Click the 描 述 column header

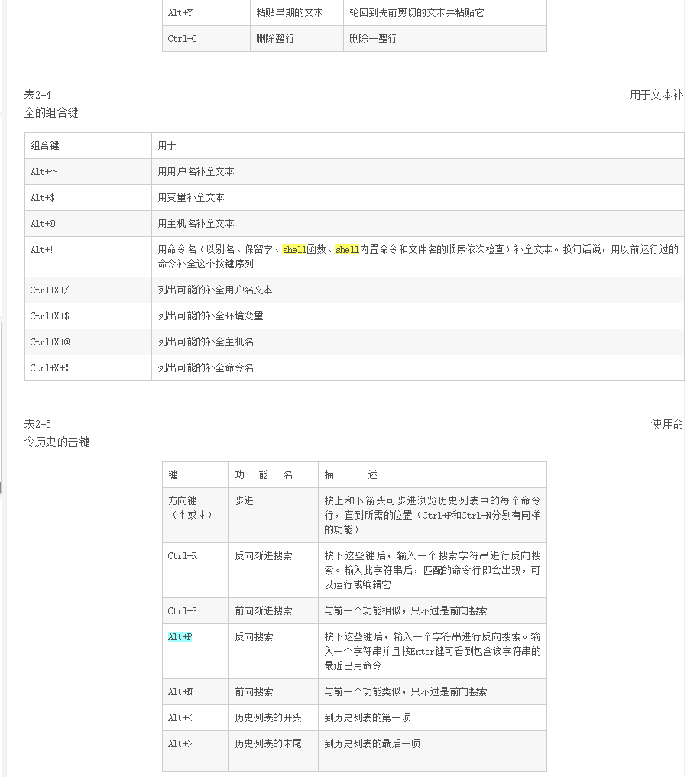[433, 474]
